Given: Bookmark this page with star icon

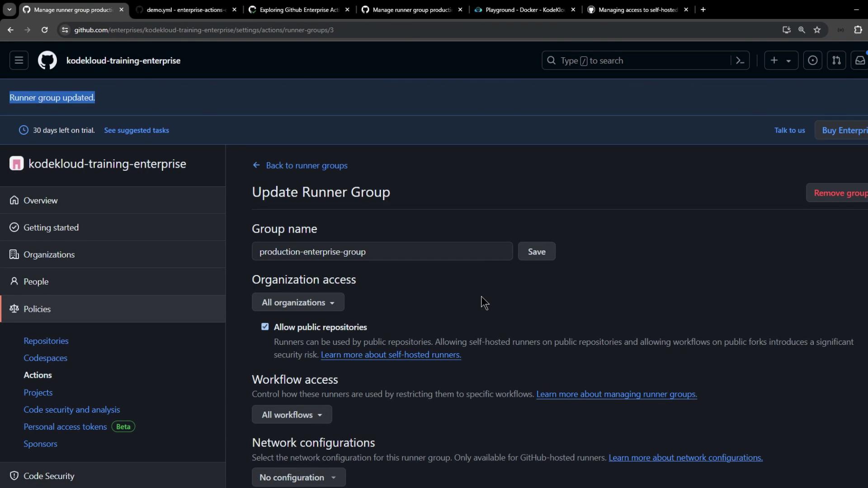Looking at the screenshot, I should point(817,30).
